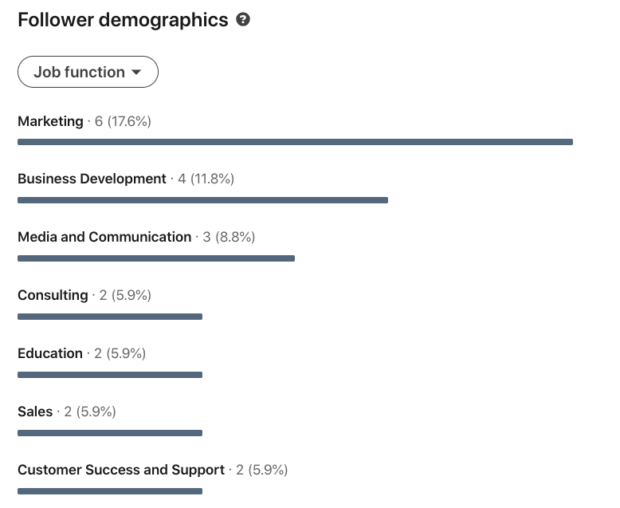Screen dimensions: 620x508
Task: Click the Education progress bar
Action: 110,375
